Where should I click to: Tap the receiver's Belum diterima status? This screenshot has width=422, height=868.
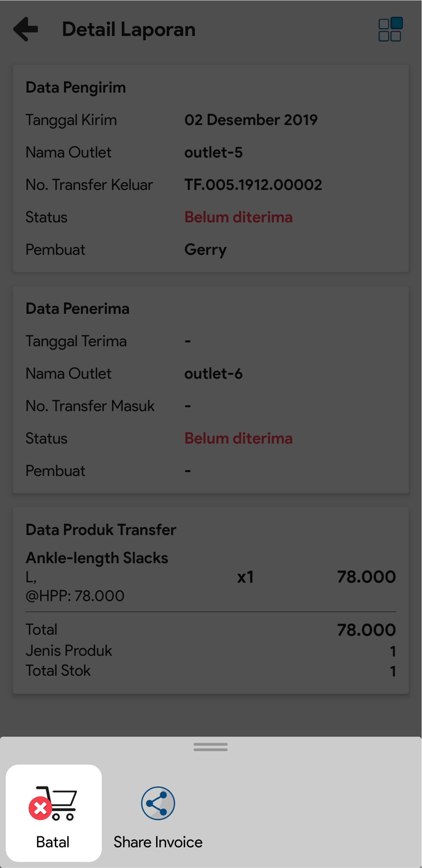pyautogui.click(x=239, y=438)
